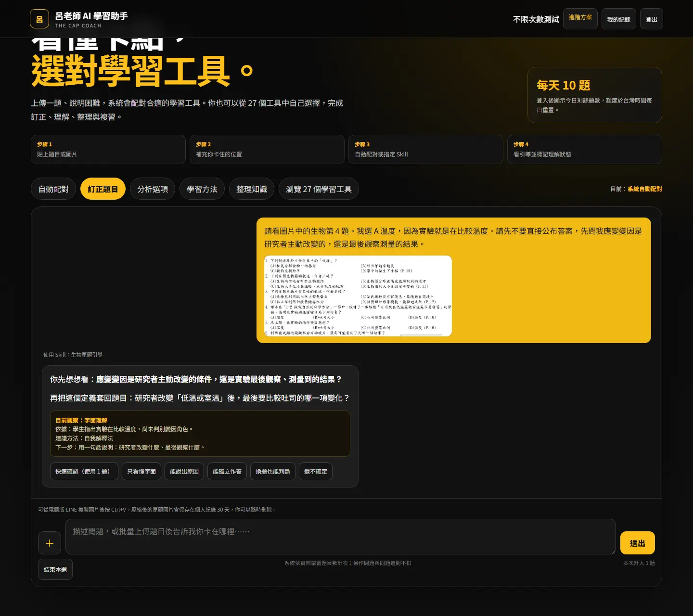The image size is (693, 616).
Task: Click the 步驟 2 補充你卡住的位置 card
Action: (267, 150)
